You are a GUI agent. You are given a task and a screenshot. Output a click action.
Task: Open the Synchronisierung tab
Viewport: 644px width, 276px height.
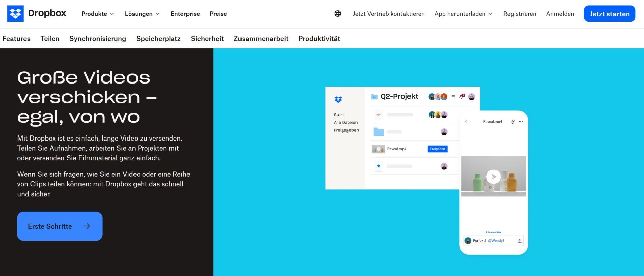point(98,39)
